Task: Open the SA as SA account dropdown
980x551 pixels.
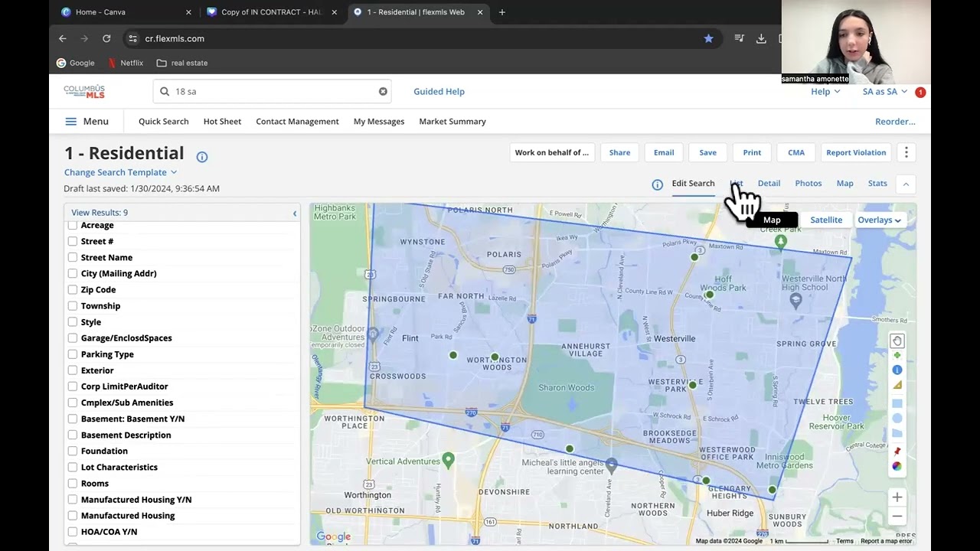Action: click(x=885, y=92)
